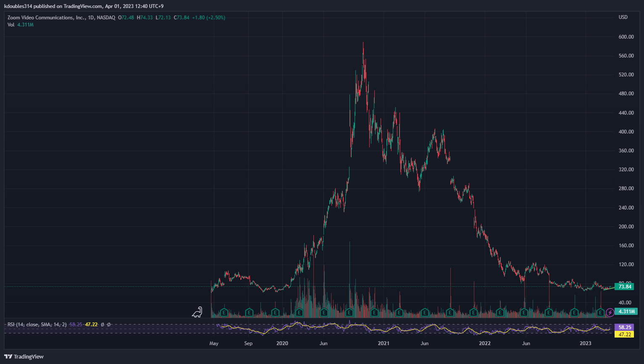Click the 440.00 price axis label

point(626,113)
